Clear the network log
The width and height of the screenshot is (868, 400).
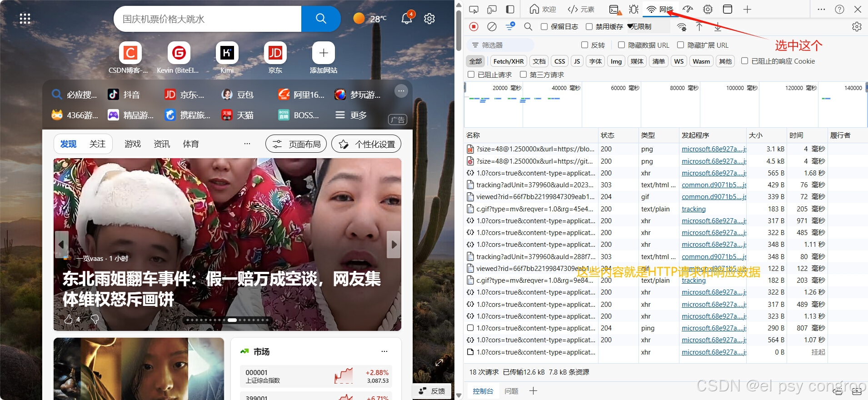492,26
